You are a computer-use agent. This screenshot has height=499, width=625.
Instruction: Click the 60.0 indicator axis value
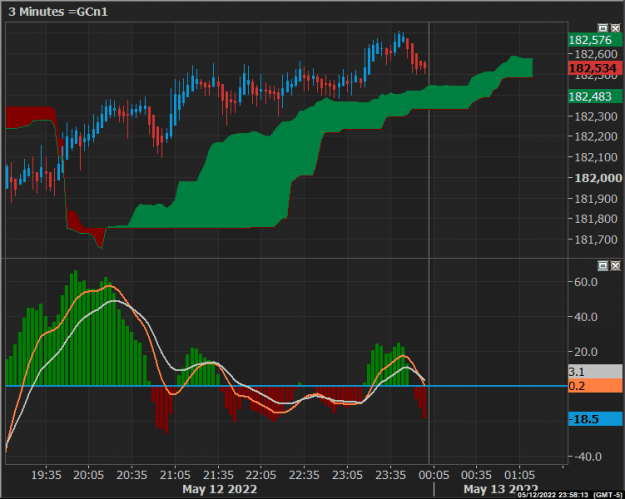(x=586, y=282)
